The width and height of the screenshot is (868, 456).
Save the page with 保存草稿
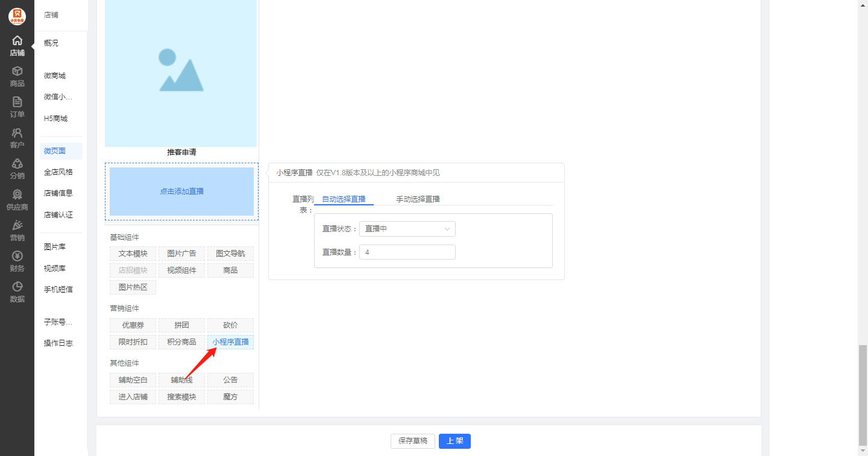click(x=413, y=441)
